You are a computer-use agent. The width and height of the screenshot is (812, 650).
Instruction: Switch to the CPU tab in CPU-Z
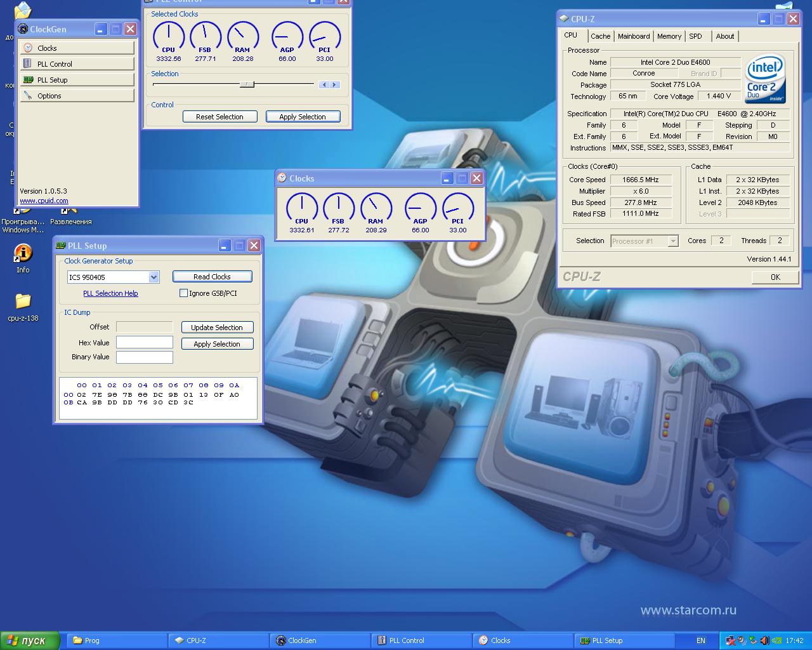[571, 36]
